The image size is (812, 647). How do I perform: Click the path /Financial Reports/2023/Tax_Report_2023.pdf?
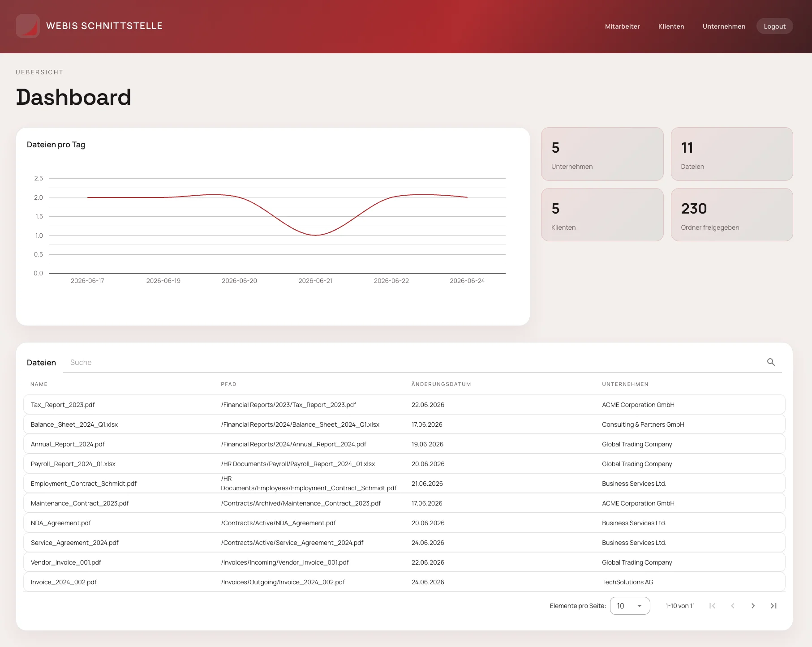pos(288,405)
